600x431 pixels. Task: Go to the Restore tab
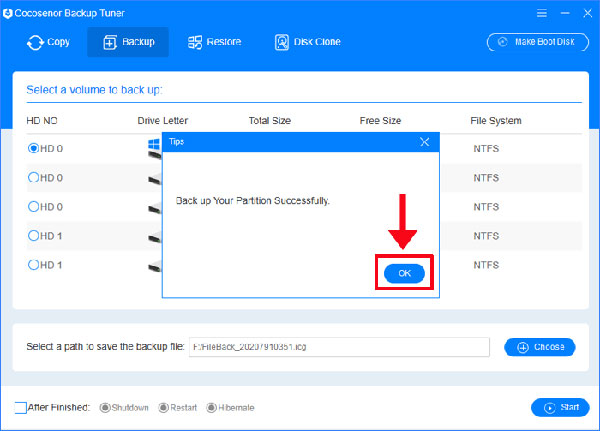coord(214,42)
